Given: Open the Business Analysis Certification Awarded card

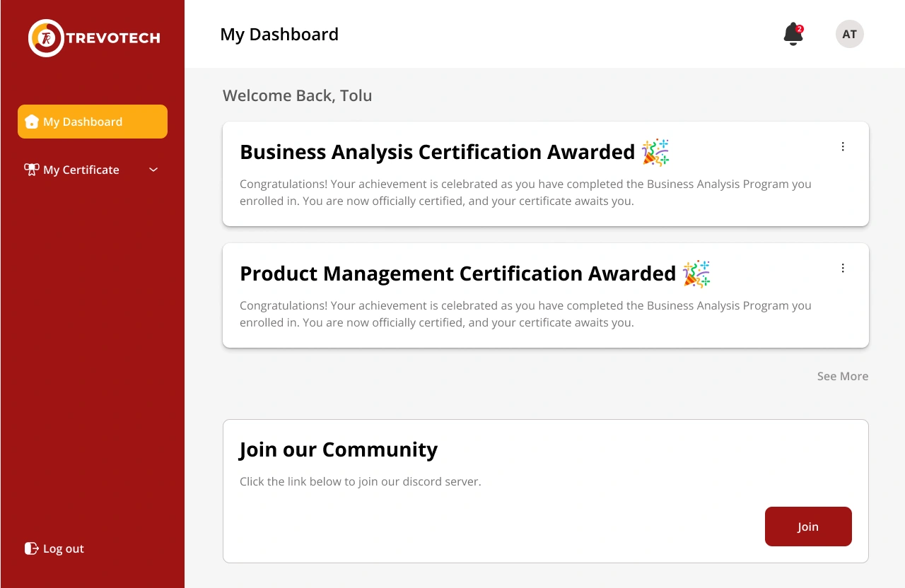Looking at the screenshot, I should [546, 174].
